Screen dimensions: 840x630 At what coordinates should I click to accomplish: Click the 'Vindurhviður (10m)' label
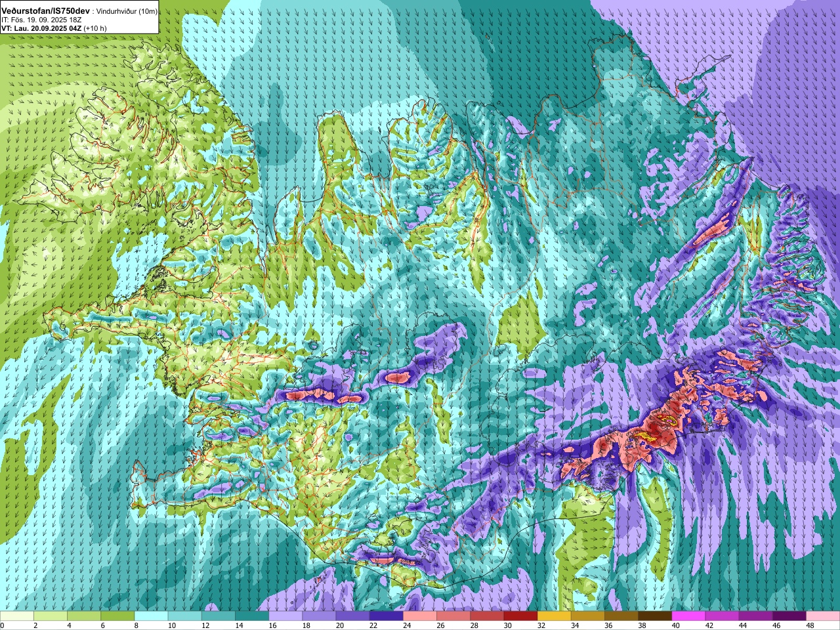pos(127,12)
